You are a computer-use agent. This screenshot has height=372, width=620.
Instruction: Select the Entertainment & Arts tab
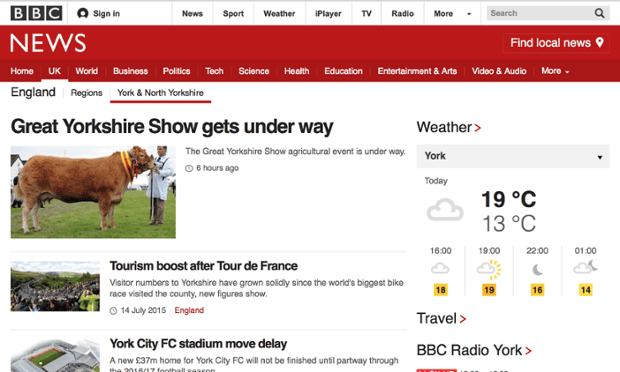(417, 71)
